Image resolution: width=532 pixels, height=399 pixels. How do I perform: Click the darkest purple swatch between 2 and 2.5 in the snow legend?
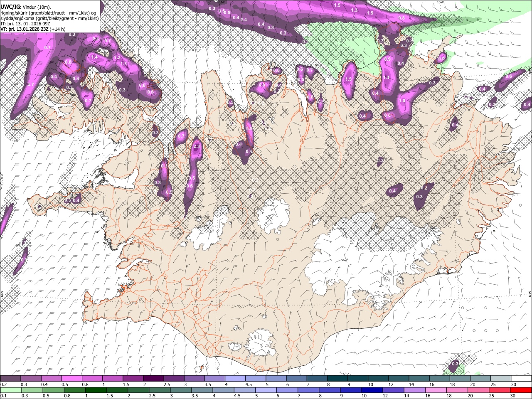tap(153, 379)
